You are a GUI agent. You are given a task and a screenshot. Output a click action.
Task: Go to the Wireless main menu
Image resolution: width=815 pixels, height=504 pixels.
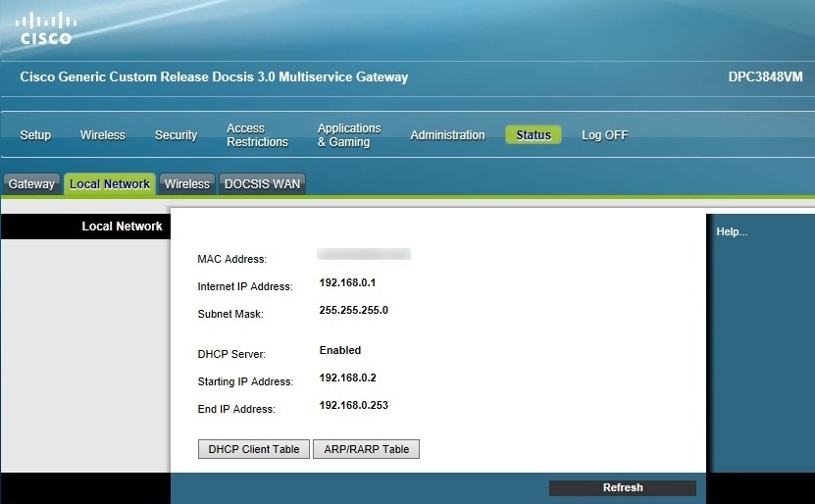pos(102,135)
